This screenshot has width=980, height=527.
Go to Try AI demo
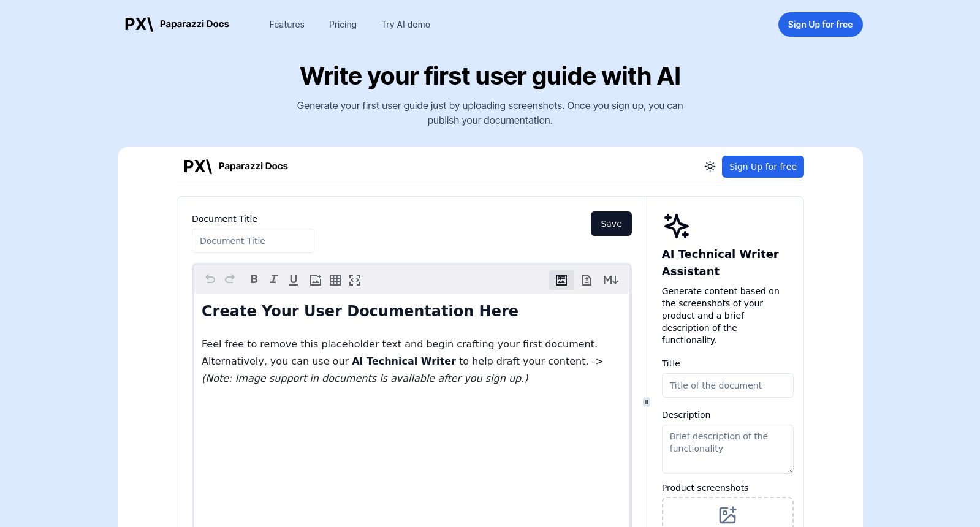(406, 25)
